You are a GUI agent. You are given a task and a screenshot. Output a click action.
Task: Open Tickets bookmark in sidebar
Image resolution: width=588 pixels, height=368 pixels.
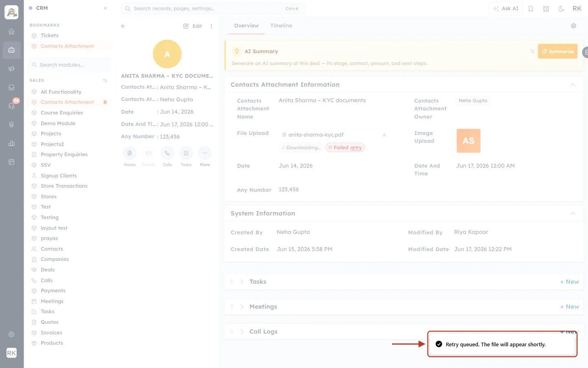pos(49,36)
